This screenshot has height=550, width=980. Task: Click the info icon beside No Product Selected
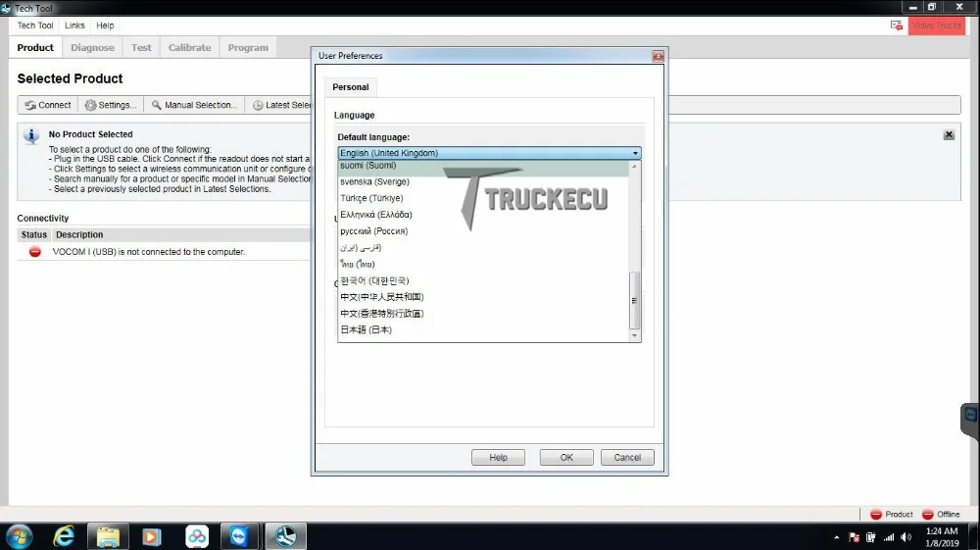[31, 135]
